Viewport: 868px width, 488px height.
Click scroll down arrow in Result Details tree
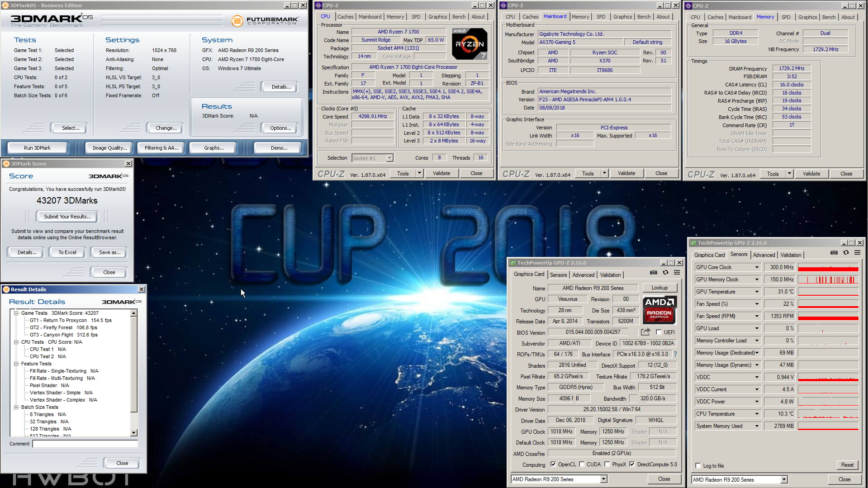point(133,433)
